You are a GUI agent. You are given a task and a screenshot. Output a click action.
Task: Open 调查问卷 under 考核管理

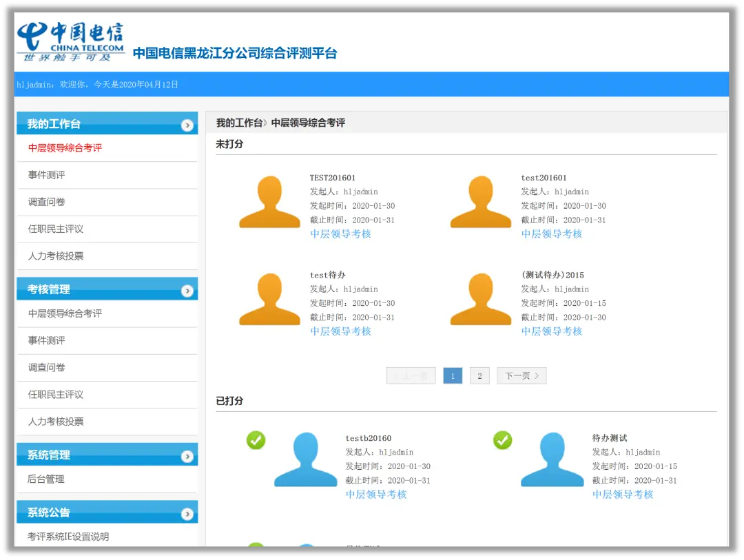click(x=47, y=368)
